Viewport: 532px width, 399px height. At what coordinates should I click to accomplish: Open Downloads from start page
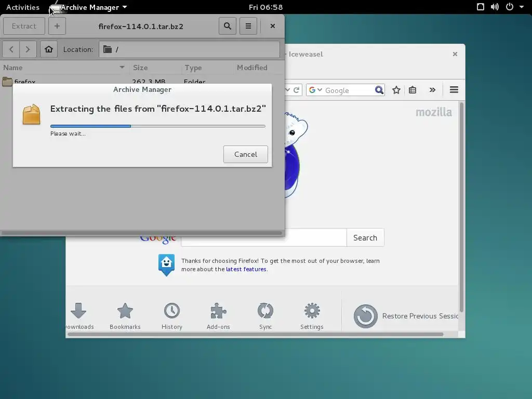[x=79, y=316]
